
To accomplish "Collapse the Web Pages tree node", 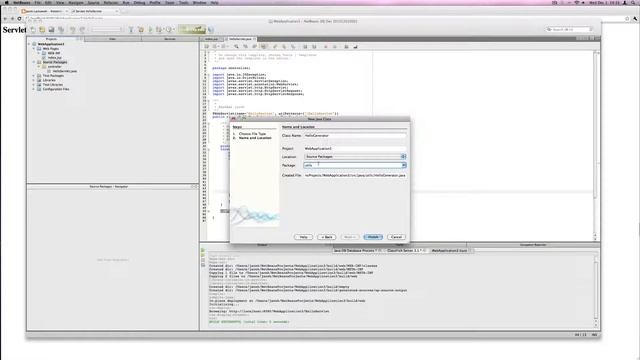I will (34, 49).
